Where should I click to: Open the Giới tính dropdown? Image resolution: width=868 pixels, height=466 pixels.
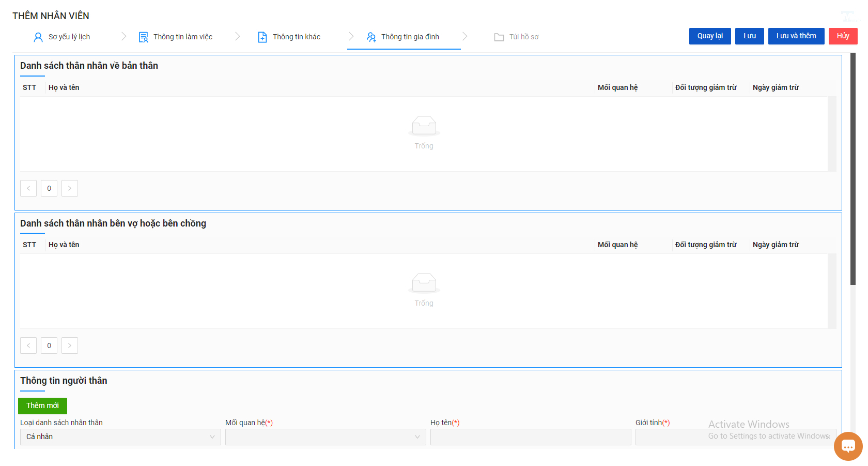pyautogui.click(x=736, y=437)
